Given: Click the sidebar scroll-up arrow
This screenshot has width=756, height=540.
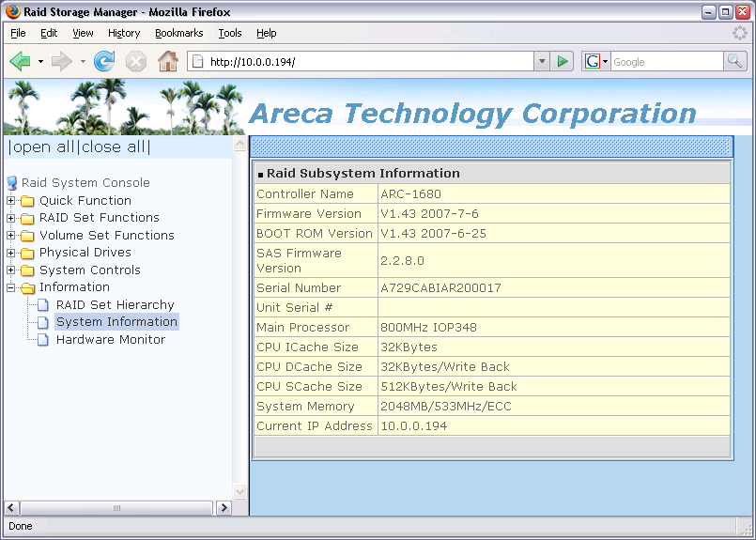Looking at the screenshot, I should pos(239,143).
